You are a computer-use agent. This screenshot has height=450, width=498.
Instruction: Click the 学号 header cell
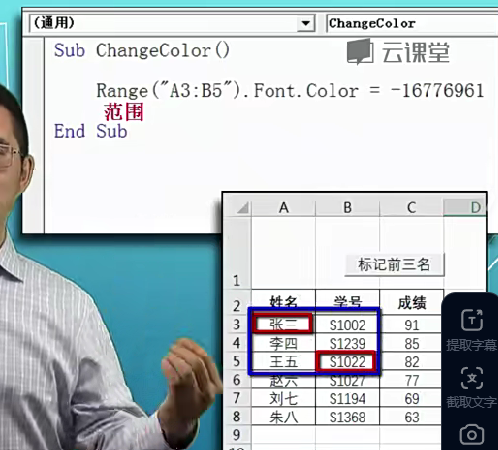coord(347,303)
